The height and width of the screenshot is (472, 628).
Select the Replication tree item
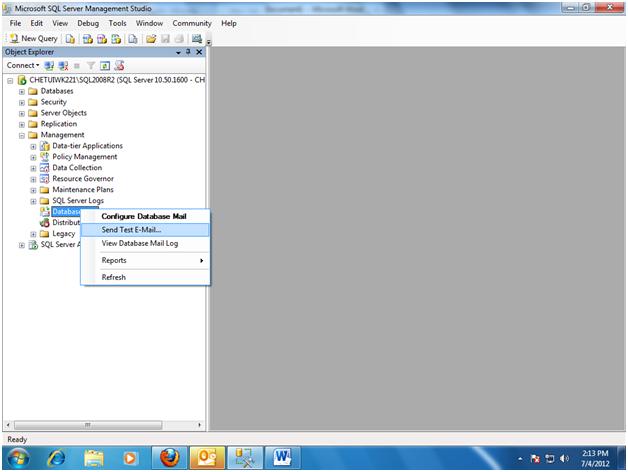(x=58, y=124)
